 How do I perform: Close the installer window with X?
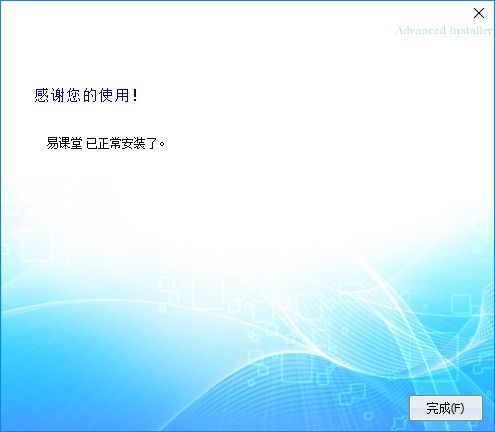(479, 13)
